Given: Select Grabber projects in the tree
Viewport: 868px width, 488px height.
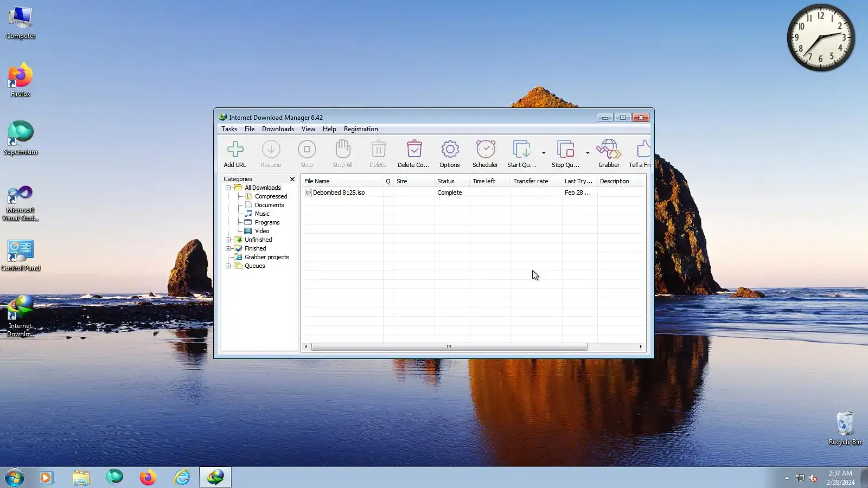Looking at the screenshot, I should click(x=266, y=257).
